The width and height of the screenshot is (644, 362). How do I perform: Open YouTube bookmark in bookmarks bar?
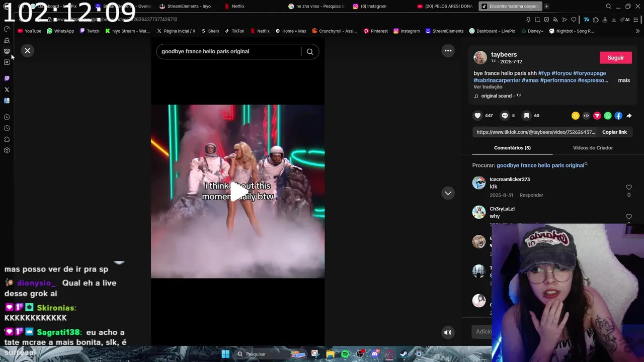pyautogui.click(x=29, y=31)
